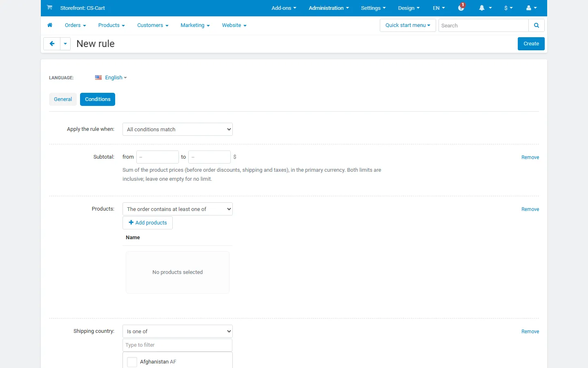Open the notification bell menu
The height and width of the screenshot is (368, 588).
tap(485, 8)
